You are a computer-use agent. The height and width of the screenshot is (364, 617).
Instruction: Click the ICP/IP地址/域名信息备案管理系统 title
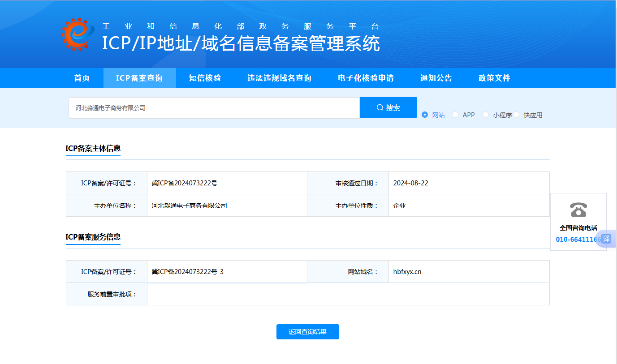click(241, 43)
